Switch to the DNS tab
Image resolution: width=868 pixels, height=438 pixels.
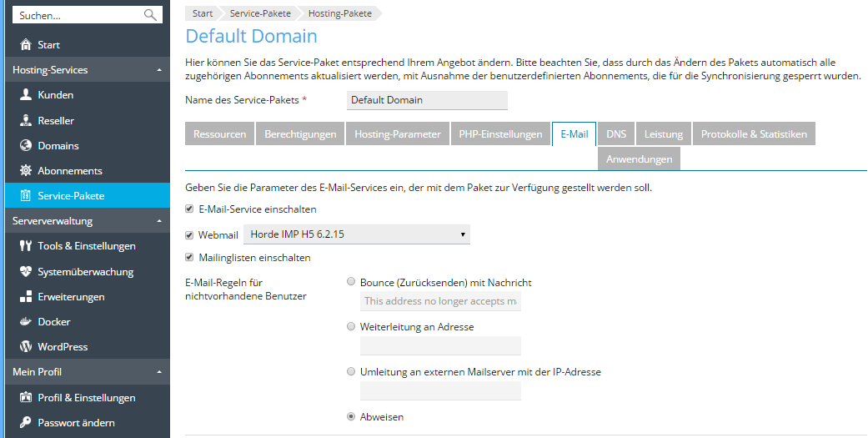point(616,134)
